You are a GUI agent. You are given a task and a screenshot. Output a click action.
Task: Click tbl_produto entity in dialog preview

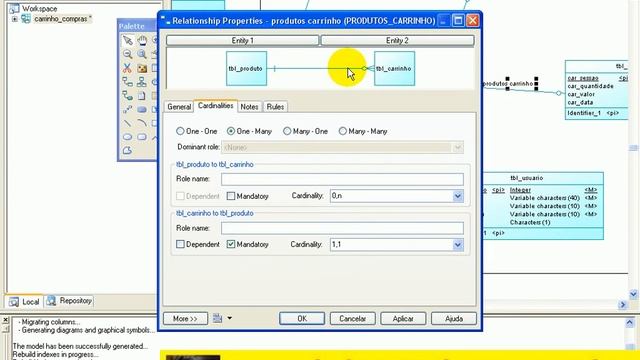coord(247,69)
